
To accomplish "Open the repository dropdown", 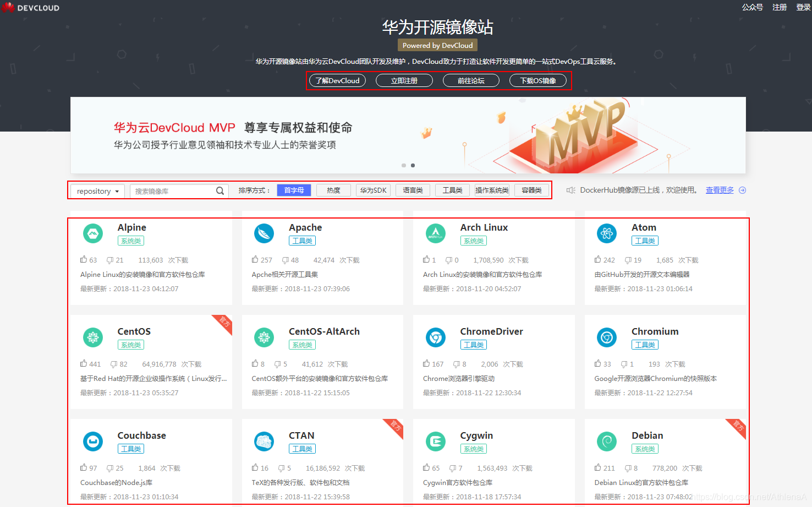I will click(98, 191).
